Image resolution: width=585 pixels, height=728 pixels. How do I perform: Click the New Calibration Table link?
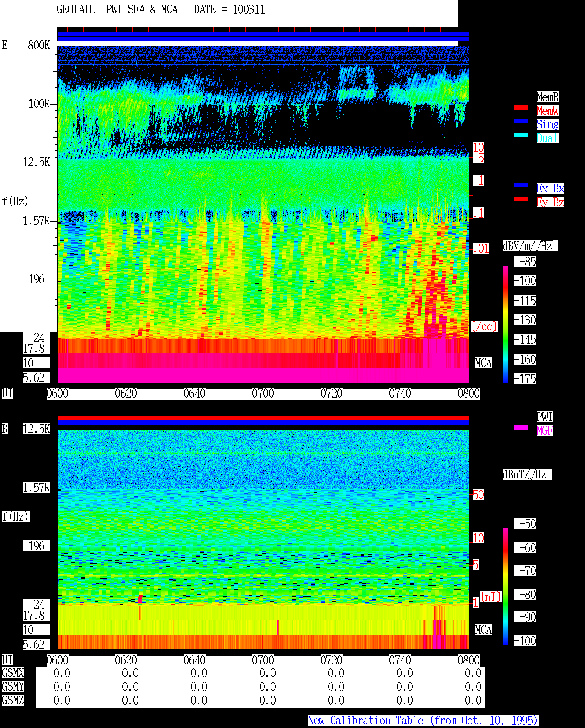coord(423,721)
